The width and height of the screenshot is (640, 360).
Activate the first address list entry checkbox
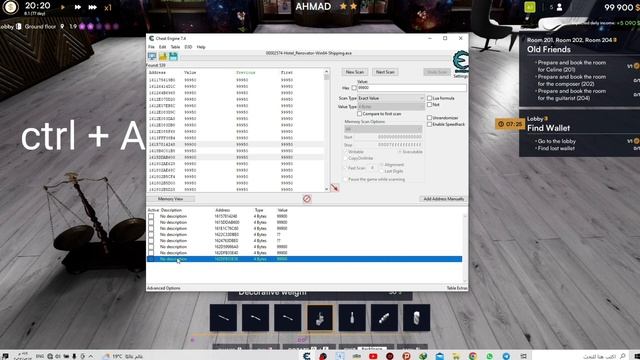coord(151,216)
